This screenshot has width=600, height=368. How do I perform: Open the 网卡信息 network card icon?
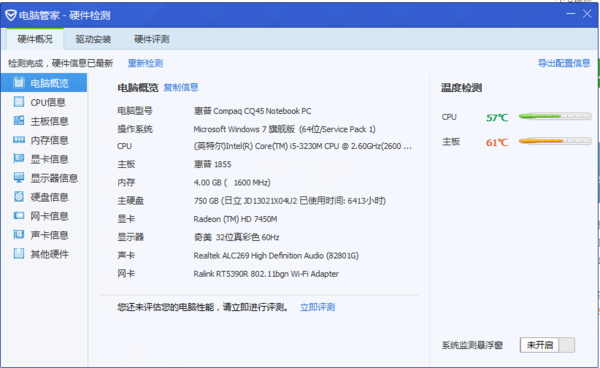(x=19, y=216)
